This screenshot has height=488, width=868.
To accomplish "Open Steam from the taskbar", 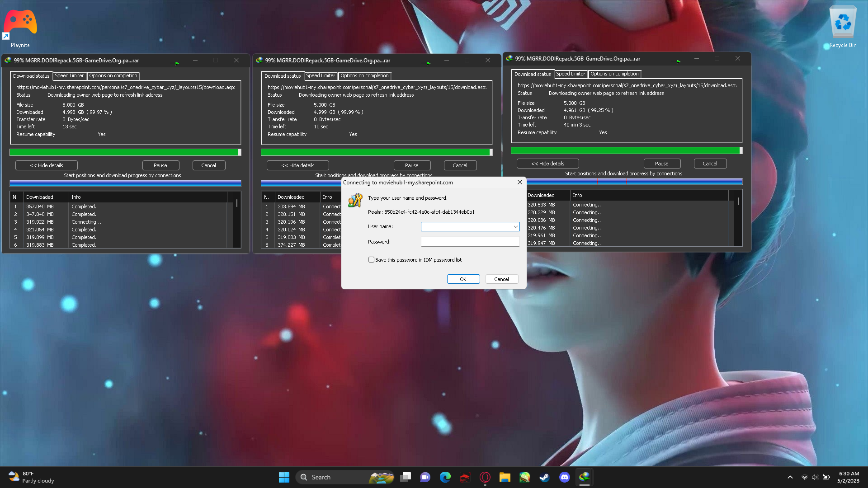I will 544,477.
